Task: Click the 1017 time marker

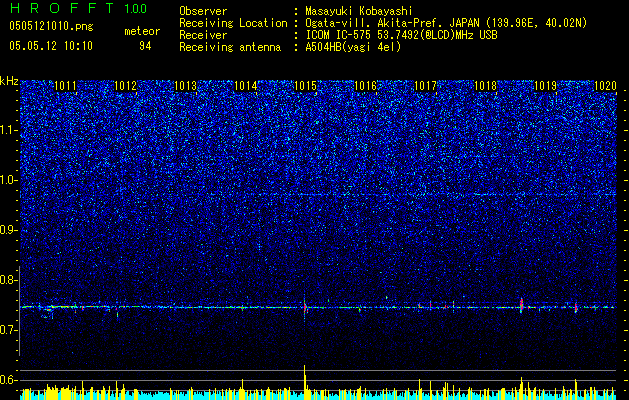Action: pos(425,86)
